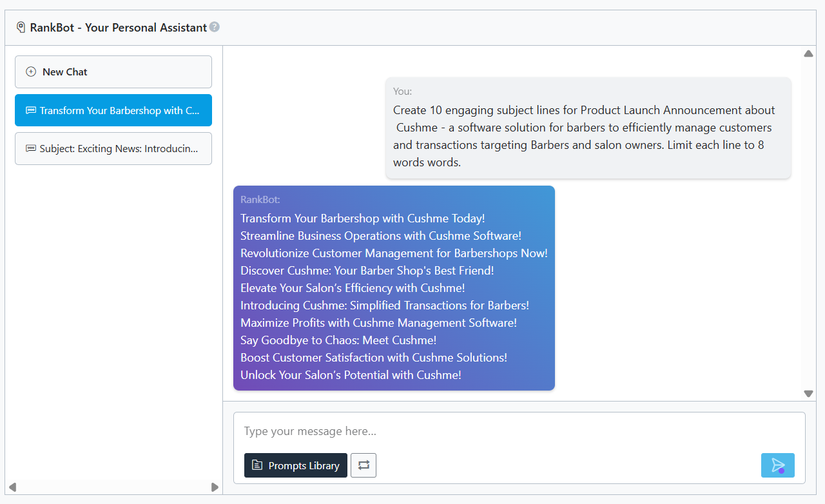Click the scrollbar down arrow on the right

pyautogui.click(x=808, y=393)
